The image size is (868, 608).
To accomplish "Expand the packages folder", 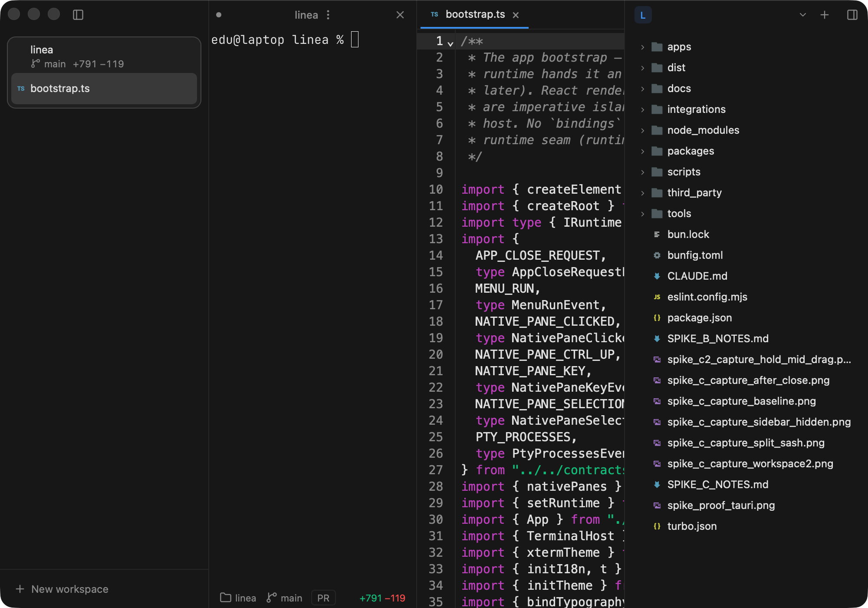I will [x=643, y=151].
